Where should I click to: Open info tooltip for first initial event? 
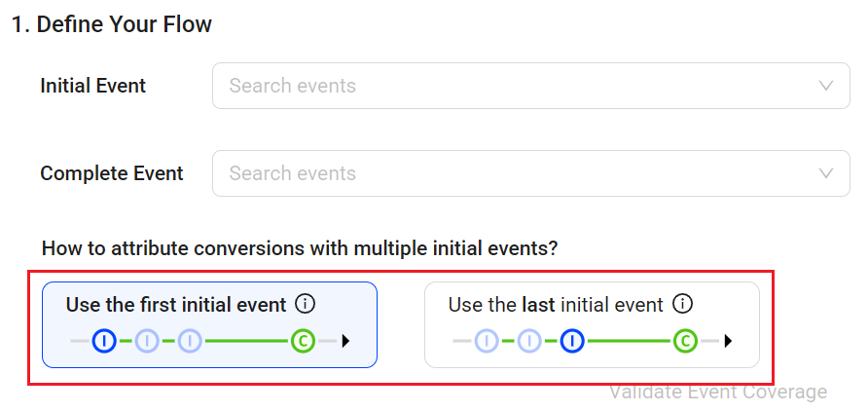coord(305,304)
